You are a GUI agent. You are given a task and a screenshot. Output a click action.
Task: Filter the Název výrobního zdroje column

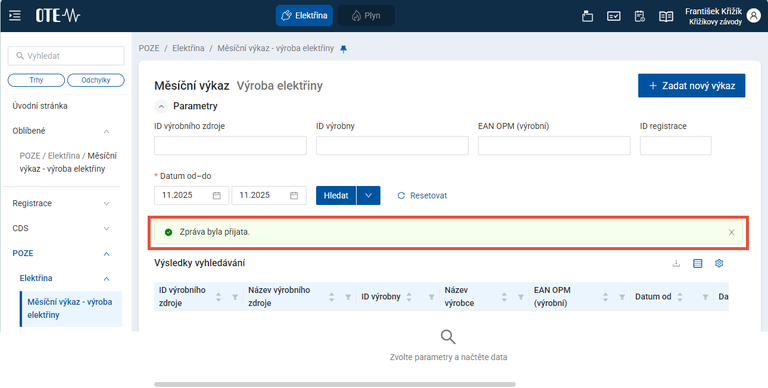(x=348, y=297)
